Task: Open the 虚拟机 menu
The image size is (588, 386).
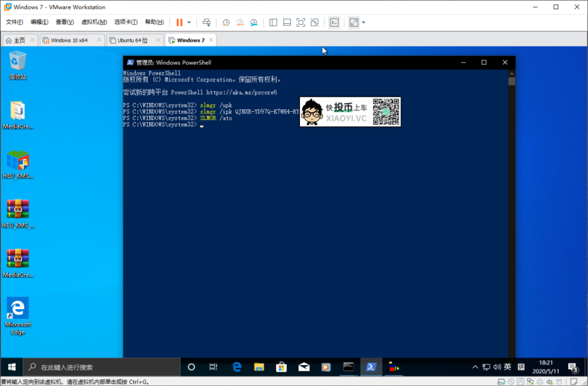Action: click(x=94, y=22)
